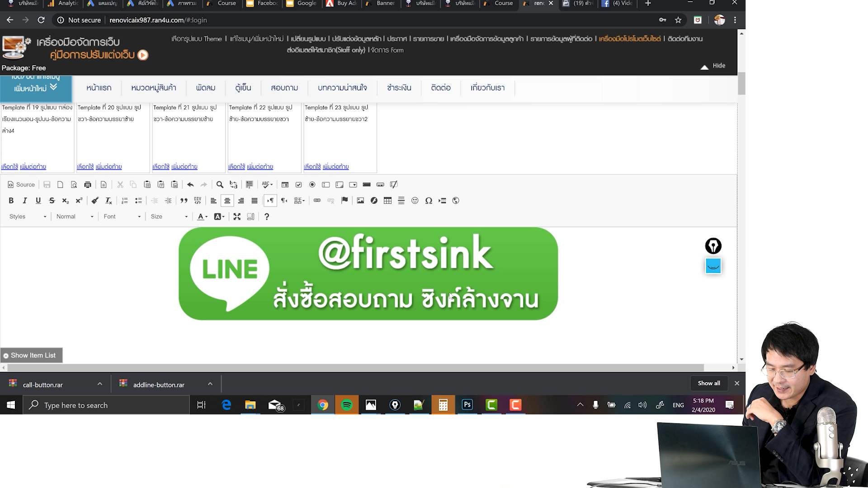Image resolution: width=868 pixels, height=488 pixels.
Task: Justify the text
Action: (x=255, y=201)
